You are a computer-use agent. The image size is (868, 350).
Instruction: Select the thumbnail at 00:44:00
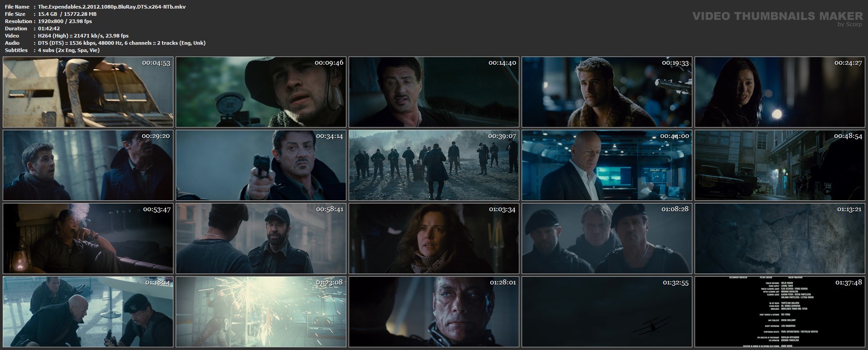tap(607, 165)
